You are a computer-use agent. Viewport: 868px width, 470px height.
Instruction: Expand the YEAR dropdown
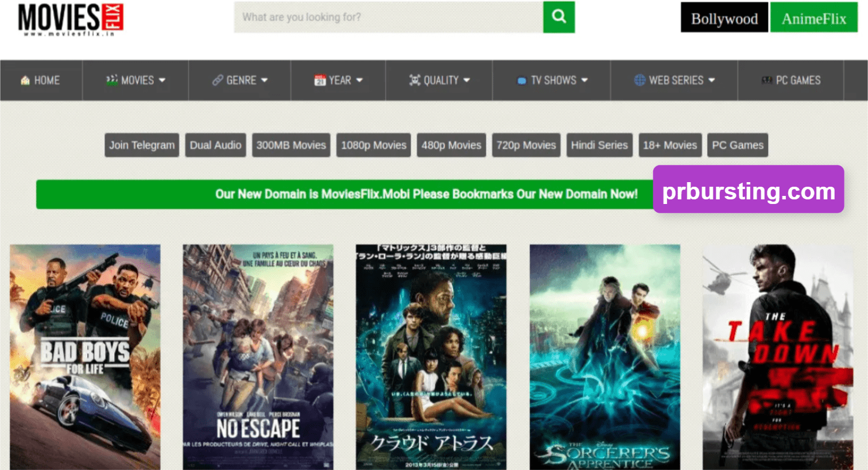[x=339, y=80]
